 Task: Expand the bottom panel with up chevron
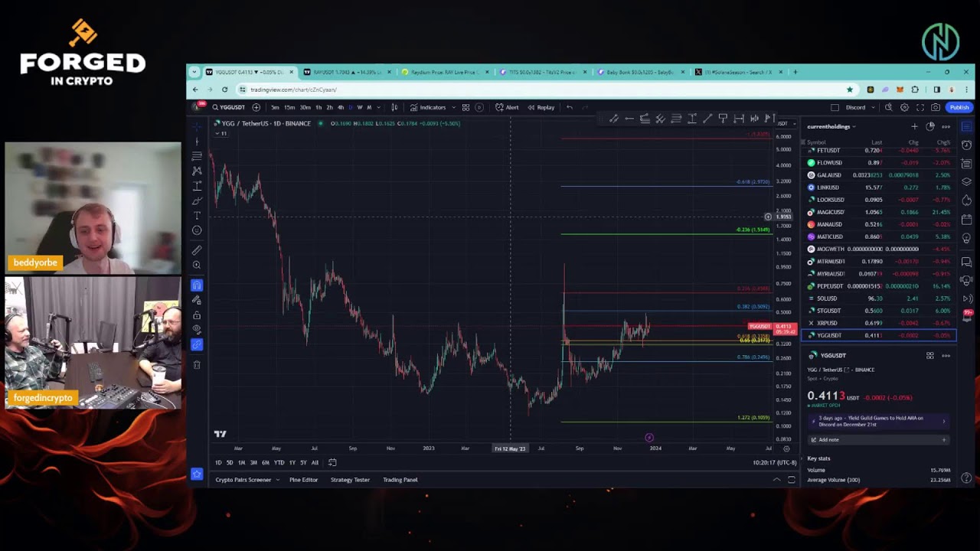point(776,480)
